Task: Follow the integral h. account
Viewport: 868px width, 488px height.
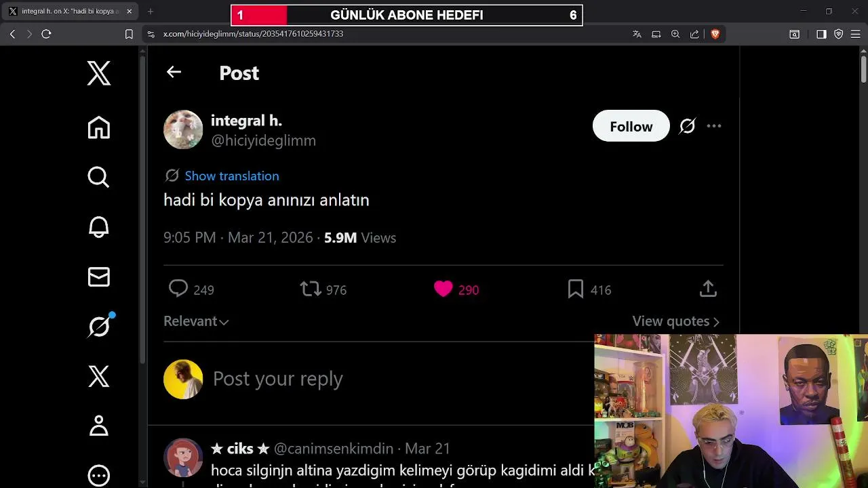Action: pyautogui.click(x=631, y=126)
